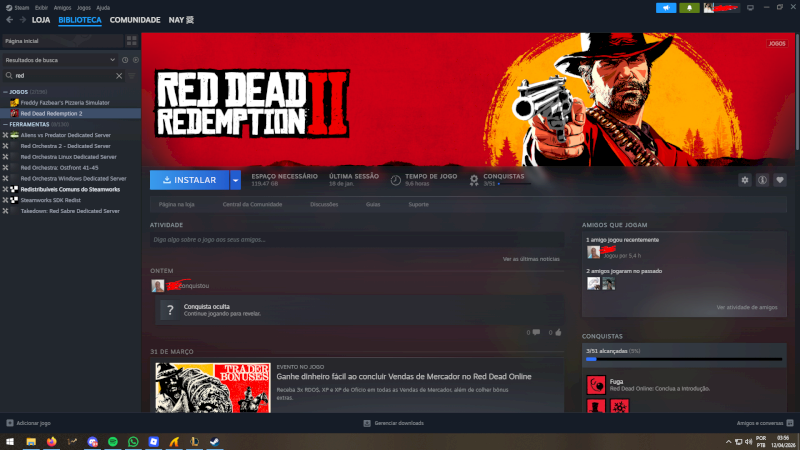Open the Amigos menu

tap(62, 8)
